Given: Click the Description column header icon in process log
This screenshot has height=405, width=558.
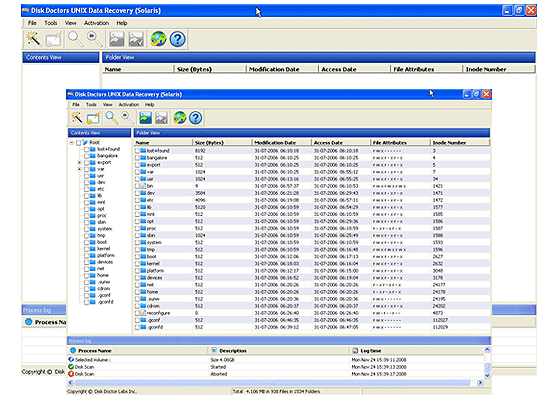Looking at the screenshot, I should (x=214, y=351).
